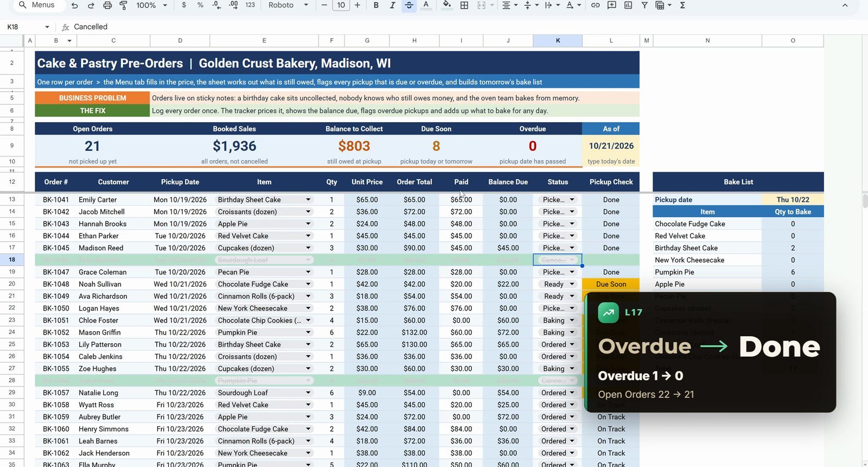
Task: Open the Name box dropdown arrow
Action: point(47,27)
